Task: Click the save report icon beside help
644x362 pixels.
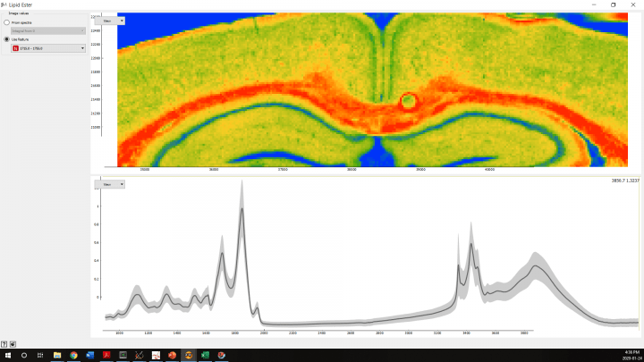Action: pos(11,343)
